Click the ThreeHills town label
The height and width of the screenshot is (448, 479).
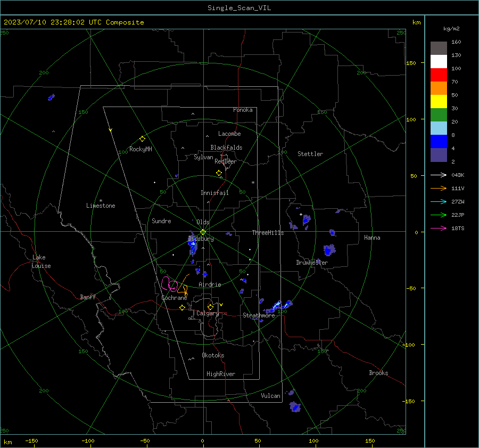pyautogui.click(x=268, y=233)
